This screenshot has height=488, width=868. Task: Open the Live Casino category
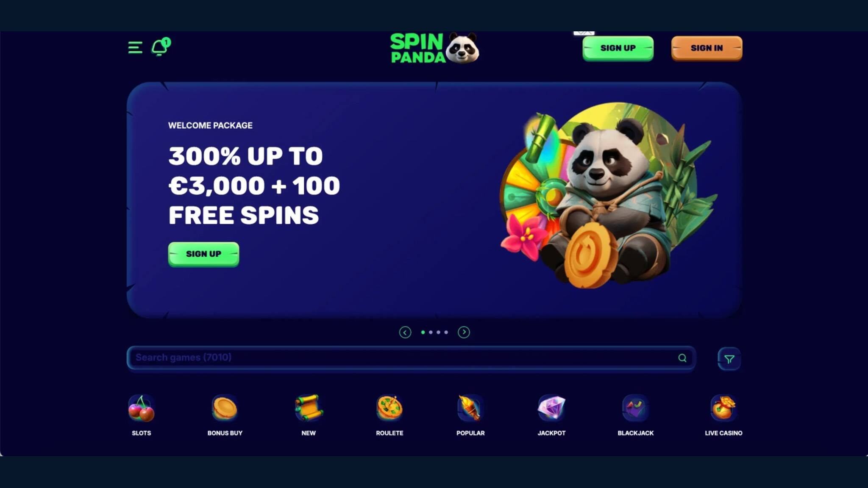point(723,415)
